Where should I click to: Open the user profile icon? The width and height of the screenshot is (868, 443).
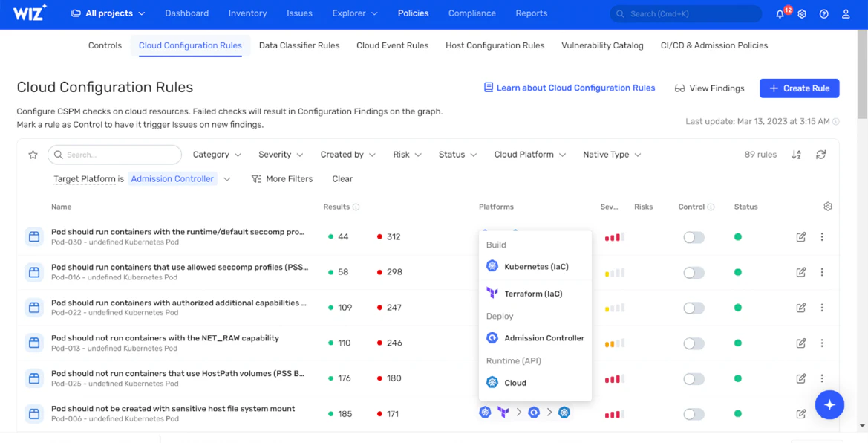pos(846,14)
